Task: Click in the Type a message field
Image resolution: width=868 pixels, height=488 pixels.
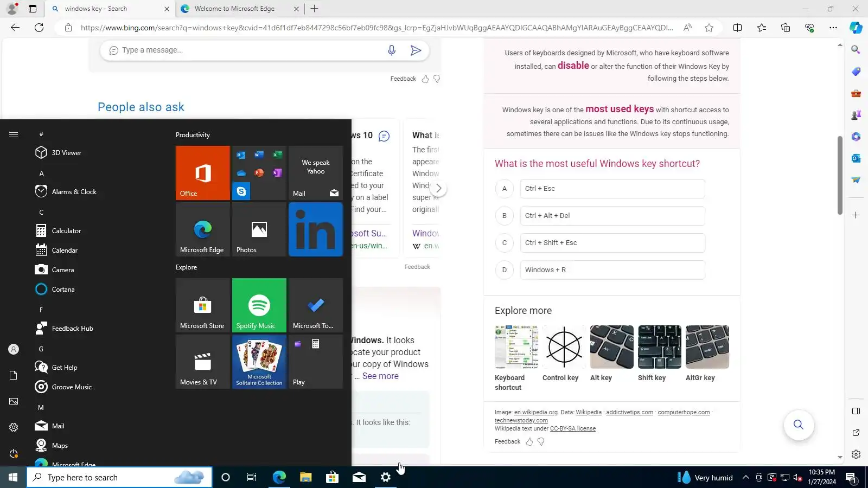Action: pos(250,50)
